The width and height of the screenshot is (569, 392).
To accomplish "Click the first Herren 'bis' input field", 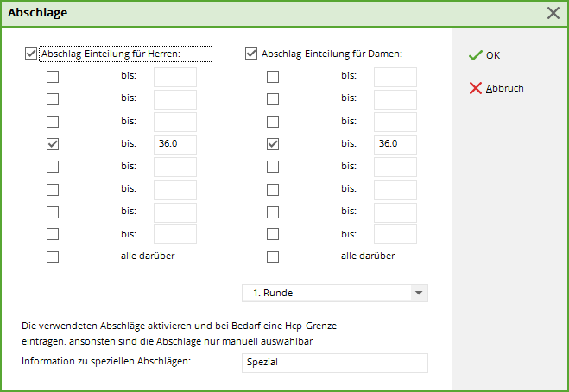I will coord(175,77).
